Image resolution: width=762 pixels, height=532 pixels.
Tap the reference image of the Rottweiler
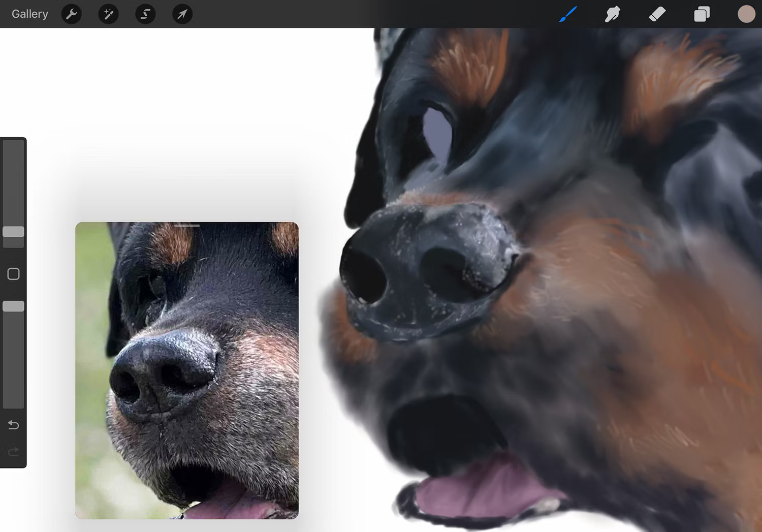click(187, 371)
